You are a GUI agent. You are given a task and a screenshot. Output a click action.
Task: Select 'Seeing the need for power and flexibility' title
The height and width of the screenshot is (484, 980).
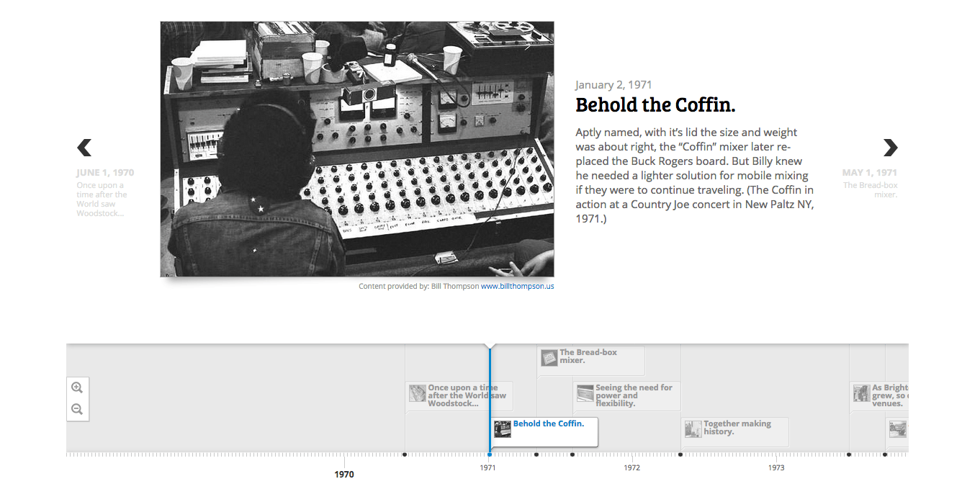point(634,395)
